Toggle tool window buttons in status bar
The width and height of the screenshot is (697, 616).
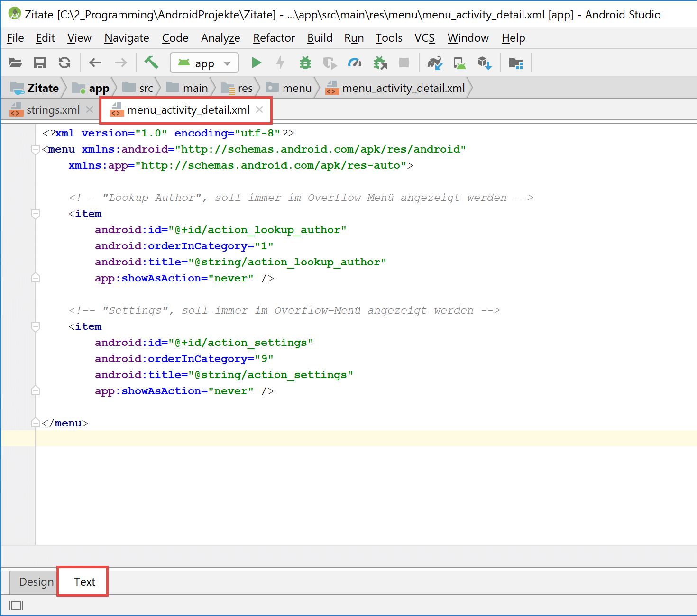point(16,606)
